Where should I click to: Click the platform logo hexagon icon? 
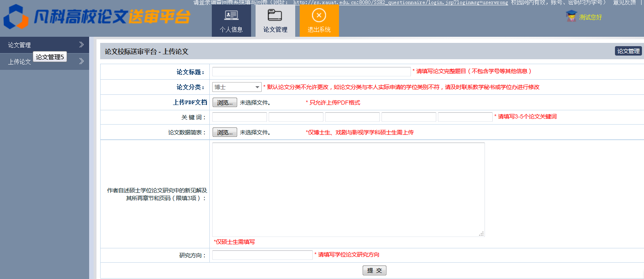coord(16,17)
